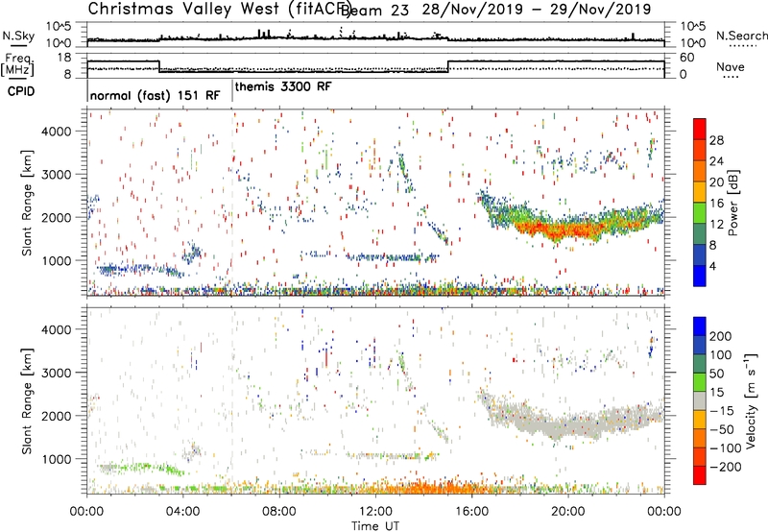The image size is (768, 532).
Task: Click the '20:00' time axis tick label
Action: 568,512
